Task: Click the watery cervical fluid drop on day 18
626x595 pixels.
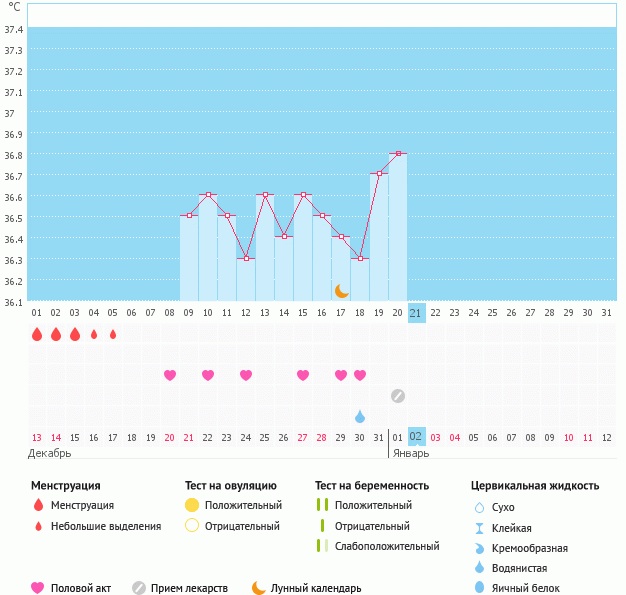Action: tap(360, 416)
